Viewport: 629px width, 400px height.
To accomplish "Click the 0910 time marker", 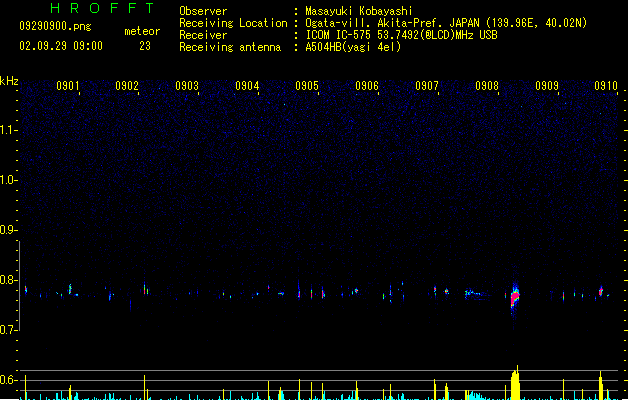I will click(606, 86).
